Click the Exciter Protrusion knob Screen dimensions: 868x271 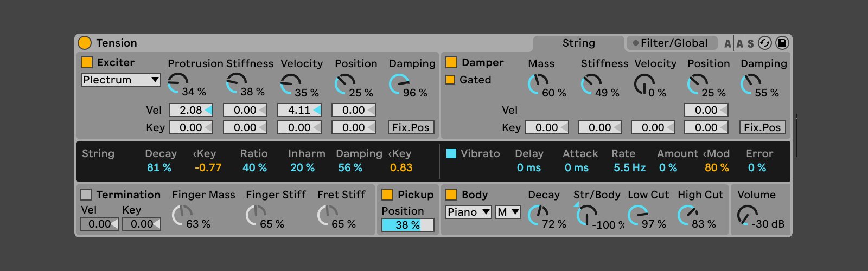click(177, 83)
